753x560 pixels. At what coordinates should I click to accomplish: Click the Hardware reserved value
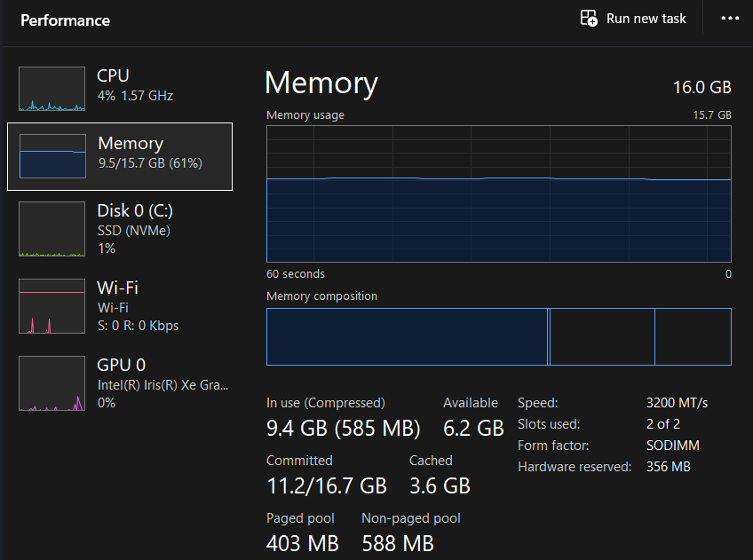(668, 466)
